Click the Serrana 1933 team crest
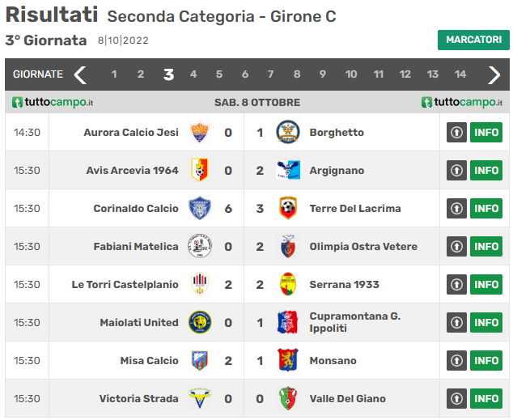The image size is (513, 420). (x=288, y=284)
